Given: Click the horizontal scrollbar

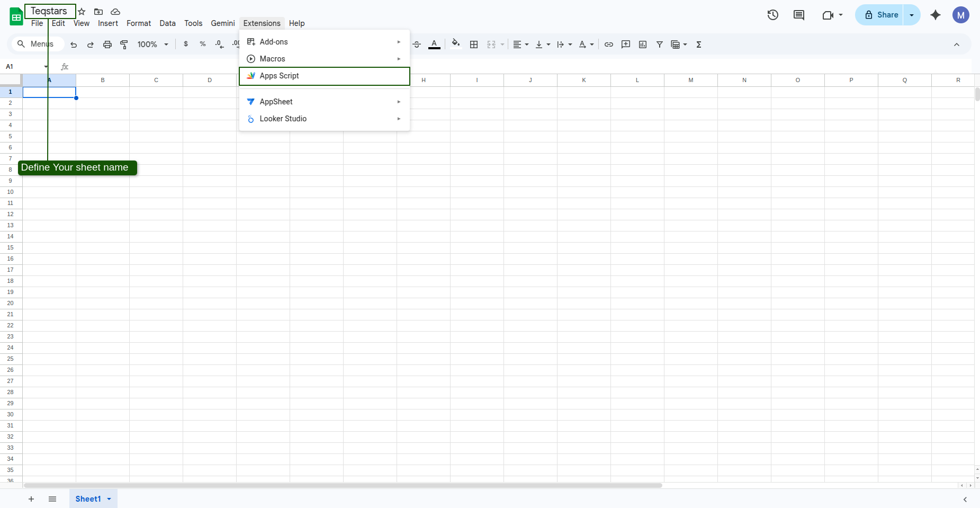Looking at the screenshot, I should click(x=343, y=485).
